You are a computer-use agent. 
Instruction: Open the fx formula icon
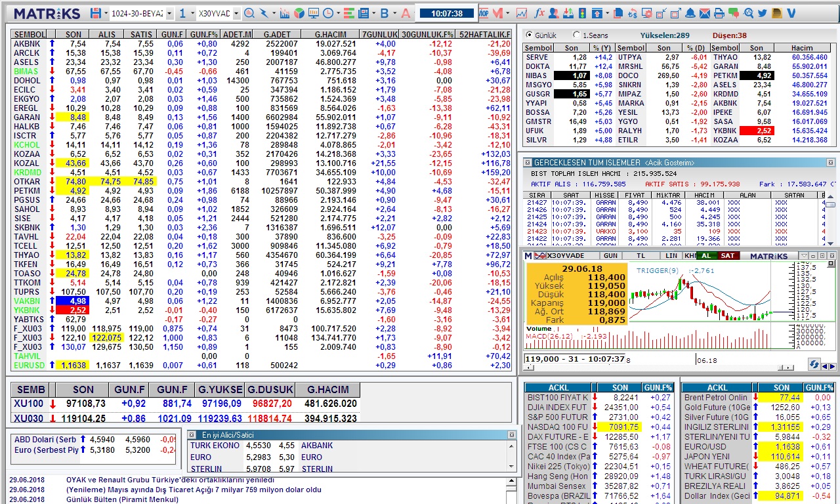point(539,13)
